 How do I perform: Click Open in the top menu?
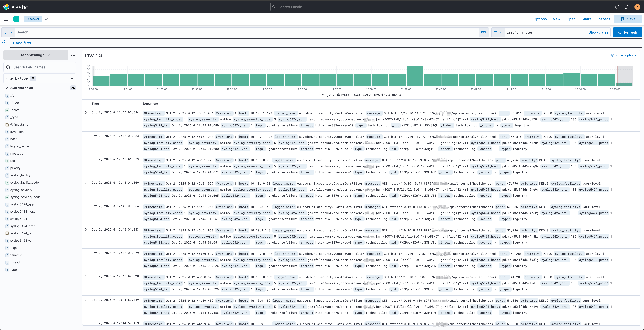(571, 19)
